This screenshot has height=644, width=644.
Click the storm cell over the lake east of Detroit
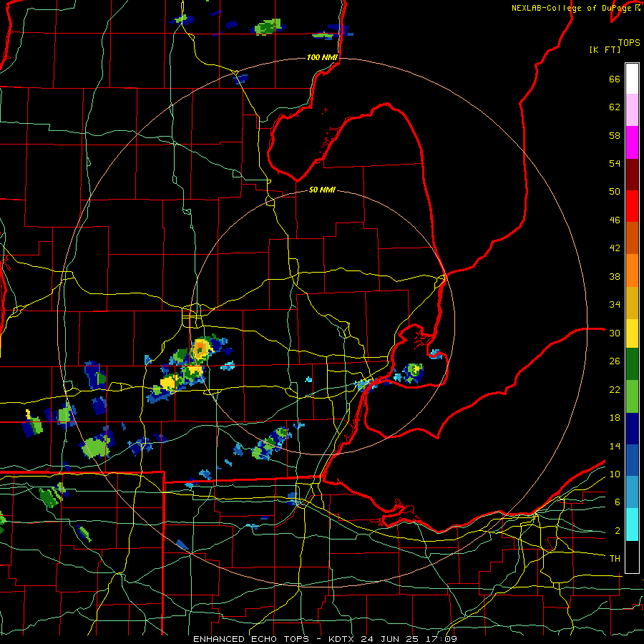click(x=413, y=373)
